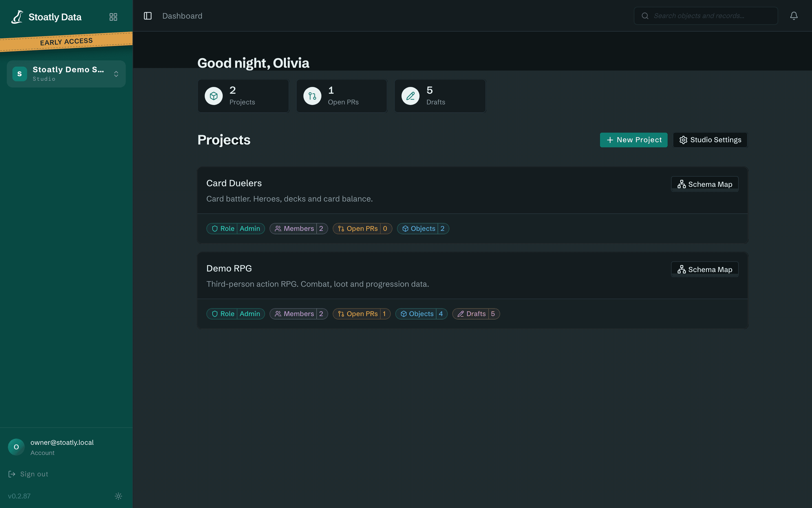Viewport: 812px width, 508px height.
Task: Click Card Duelers Members badge
Action: (x=299, y=229)
